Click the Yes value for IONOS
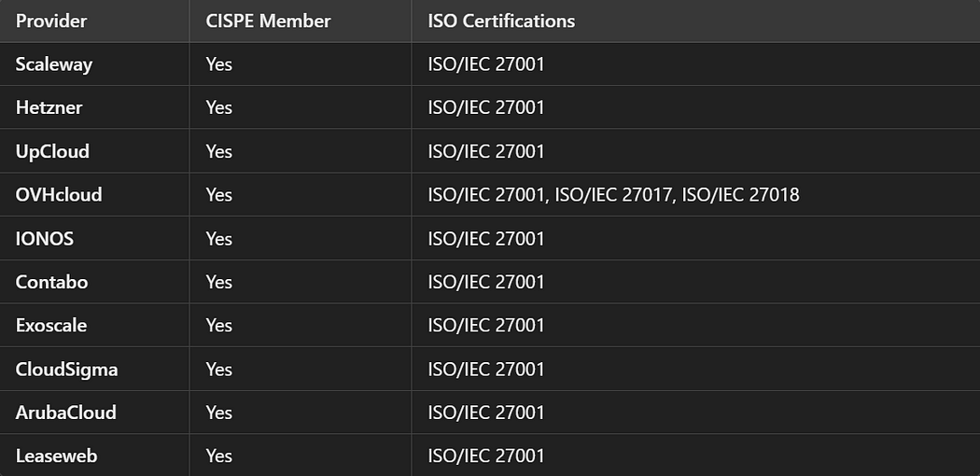980x476 pixels. (x=218, y=239)
